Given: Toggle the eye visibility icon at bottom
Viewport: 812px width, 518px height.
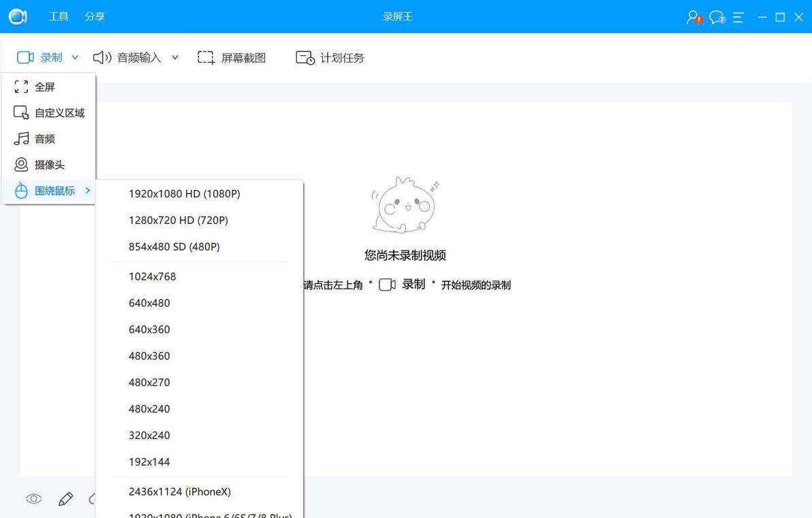Looking at the screenshot, I should [x=33, y=499].
